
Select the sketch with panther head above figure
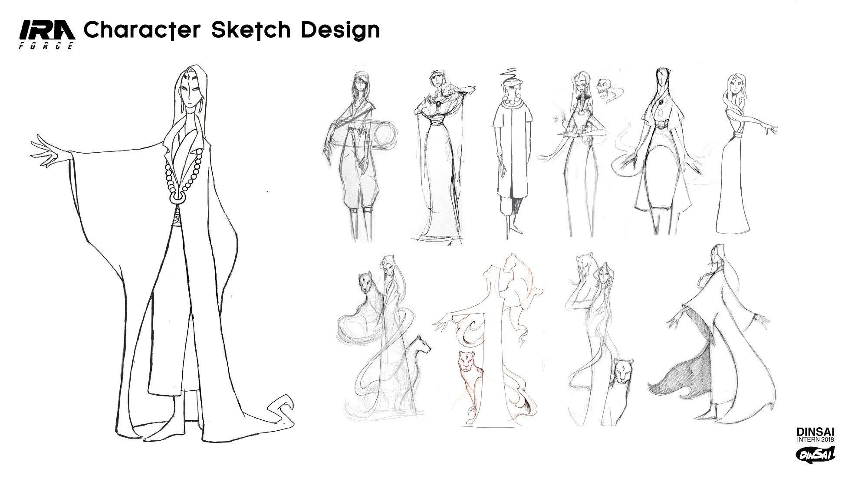(599, 339)
